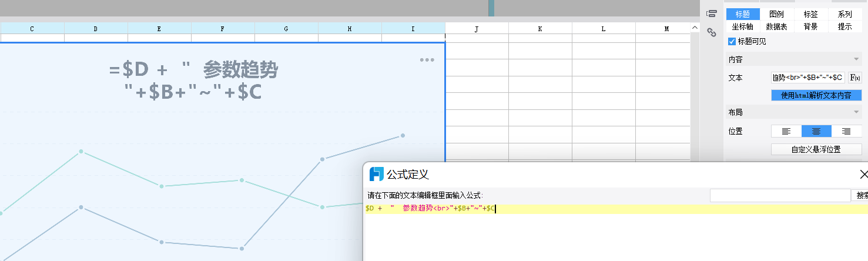Switch to the 数据表 tab
Image resolution: width=868 pixels, height=261 pixels.
[777, 26]
